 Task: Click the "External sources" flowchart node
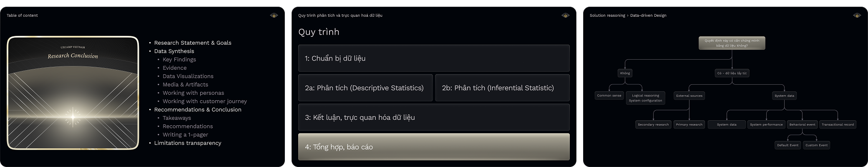pos(689,96)
